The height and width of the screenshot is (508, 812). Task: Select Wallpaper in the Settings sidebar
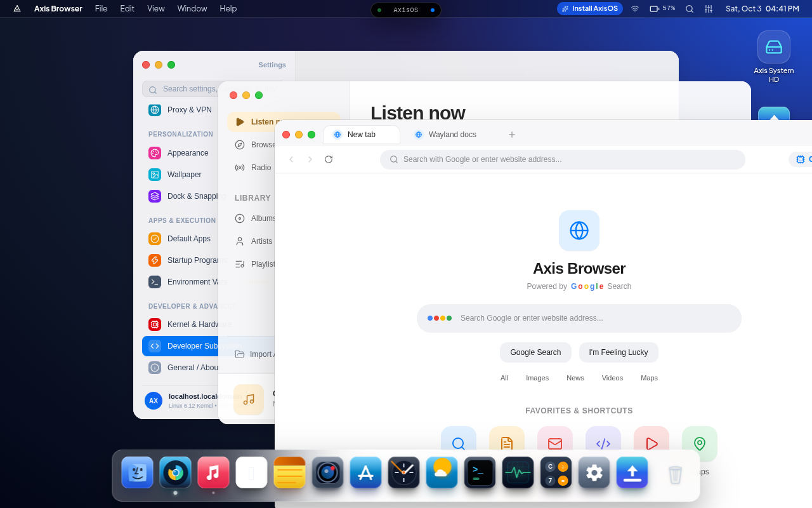pos(180,175)
